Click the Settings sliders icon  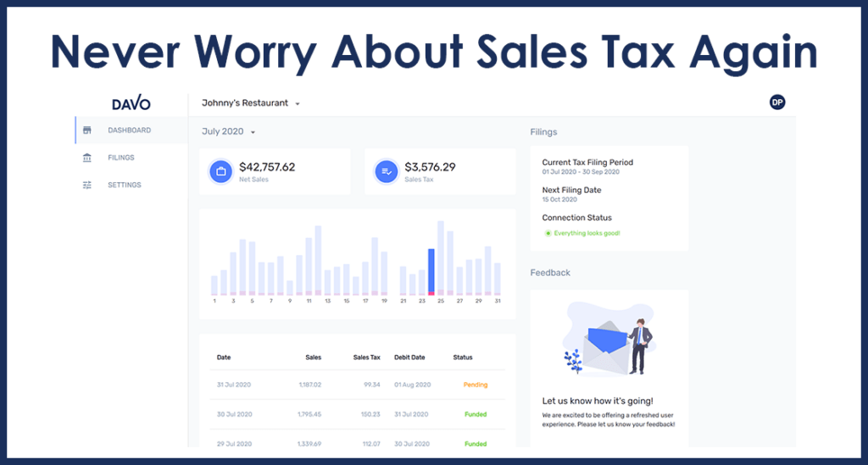[x=87, y=185]
